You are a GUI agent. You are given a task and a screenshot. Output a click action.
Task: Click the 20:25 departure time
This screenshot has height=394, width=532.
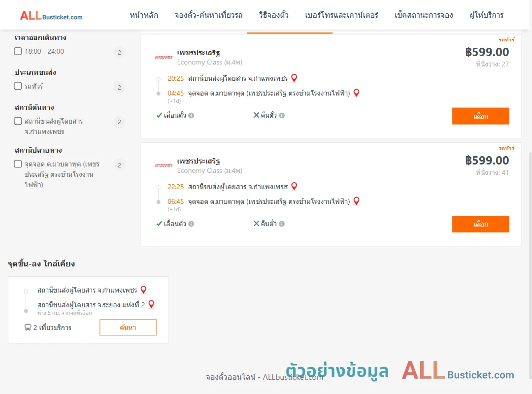click(x=175, y=78)
